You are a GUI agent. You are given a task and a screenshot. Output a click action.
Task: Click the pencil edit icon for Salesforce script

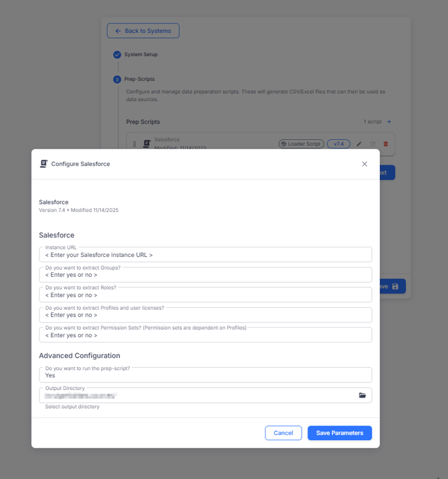(x=359, y=144)
